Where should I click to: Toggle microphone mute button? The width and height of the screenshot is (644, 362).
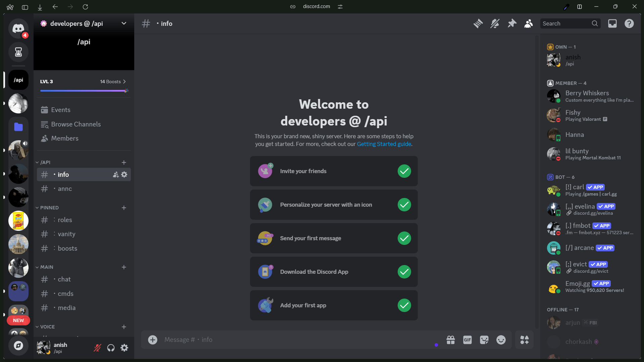click(x=97, y=348)
